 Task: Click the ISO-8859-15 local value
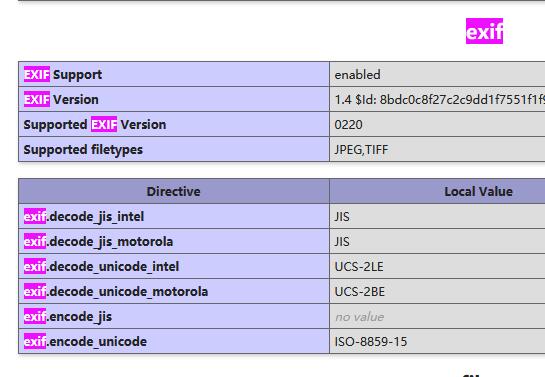tap(371, 342)
